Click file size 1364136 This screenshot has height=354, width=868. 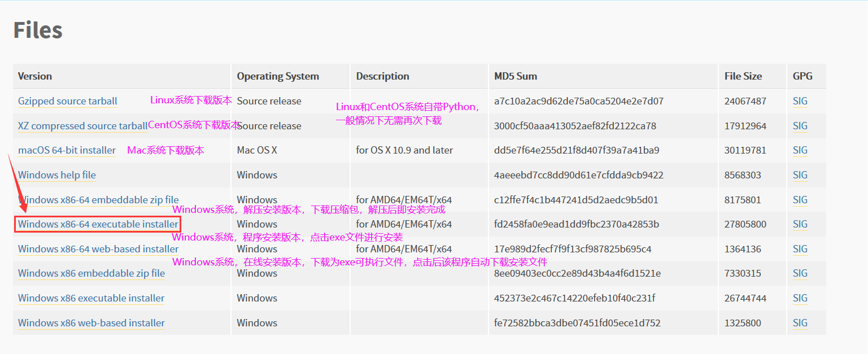(743, 249)
